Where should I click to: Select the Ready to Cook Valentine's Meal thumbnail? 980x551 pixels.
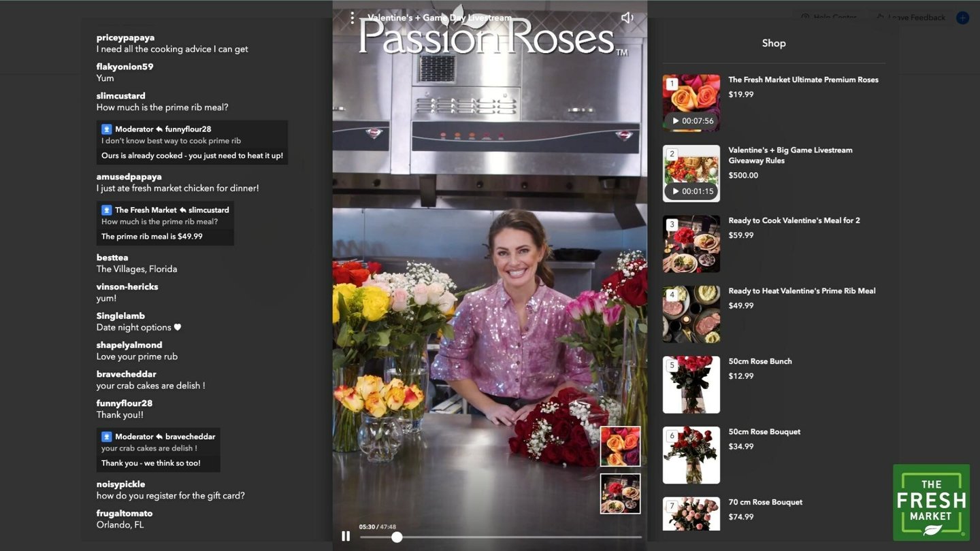[691, 244]
